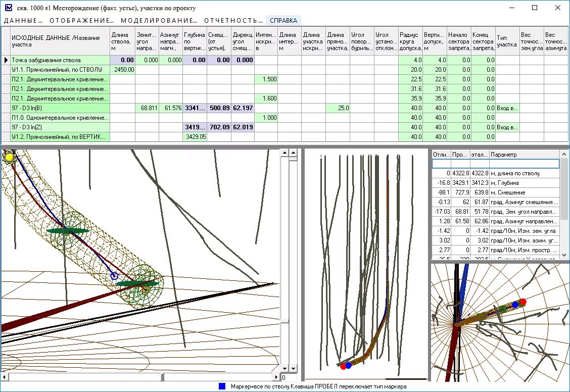570x392 pixels.
Task: Click the horizontal scrollbar thumb under the 3D view
Action: click(x=163, y=377)
